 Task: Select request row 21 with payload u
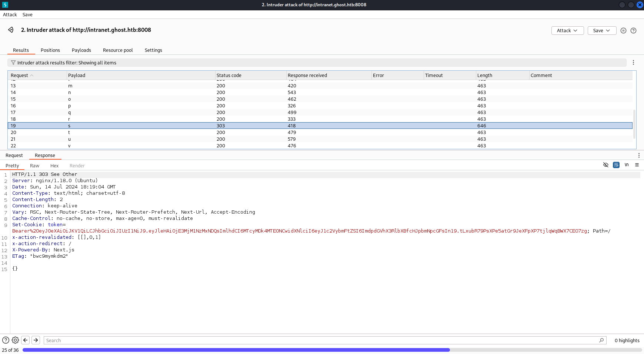coord(320,139)
